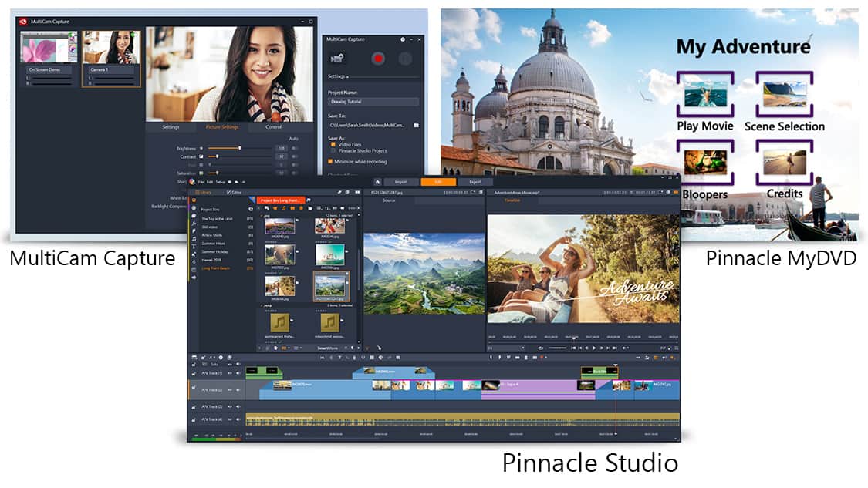Click the Project Name input field
The width and height of the screenshot is (868, 488).
(x=373, y=102)
